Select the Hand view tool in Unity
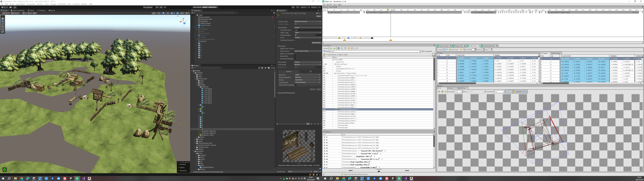The height and width of the screenshot is (181, 644). [x=3, y=18]
